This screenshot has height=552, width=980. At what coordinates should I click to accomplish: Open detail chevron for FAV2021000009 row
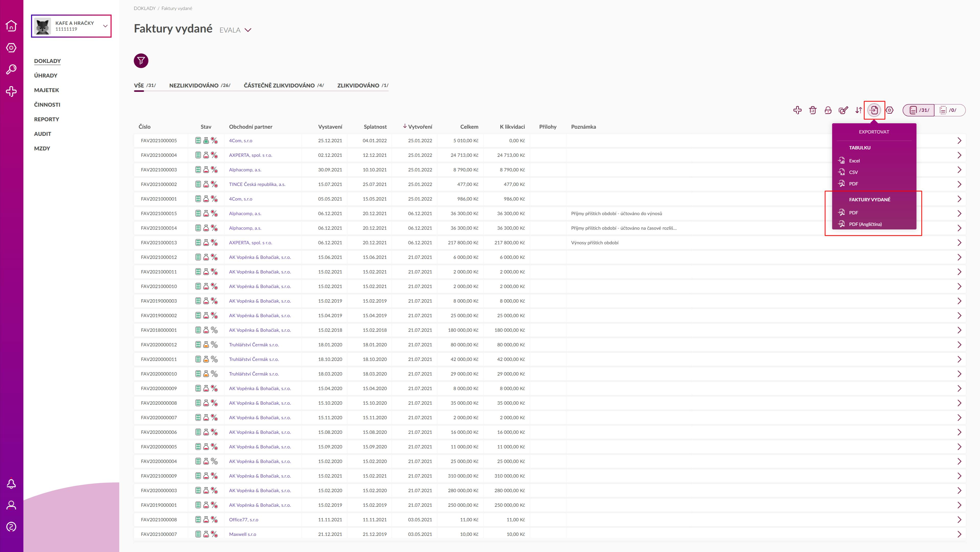pyautogui.click(x=959, y=476)
